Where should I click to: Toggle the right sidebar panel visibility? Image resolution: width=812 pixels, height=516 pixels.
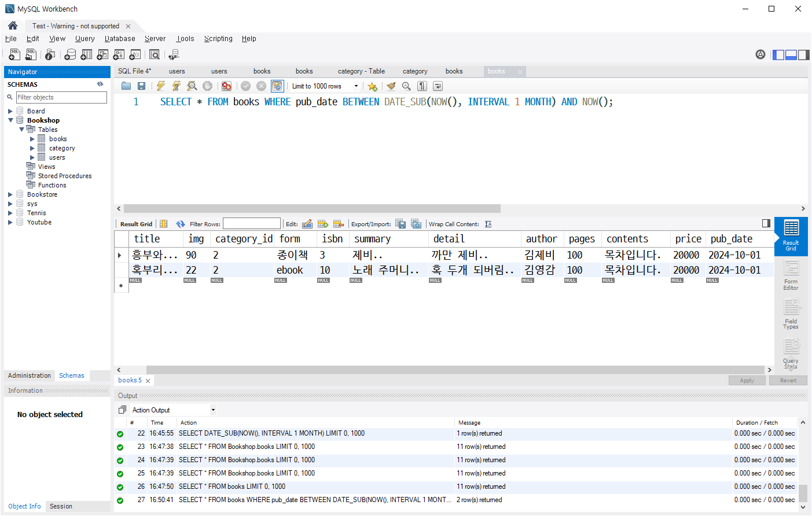pyautogui.click(x=804, y=55)
